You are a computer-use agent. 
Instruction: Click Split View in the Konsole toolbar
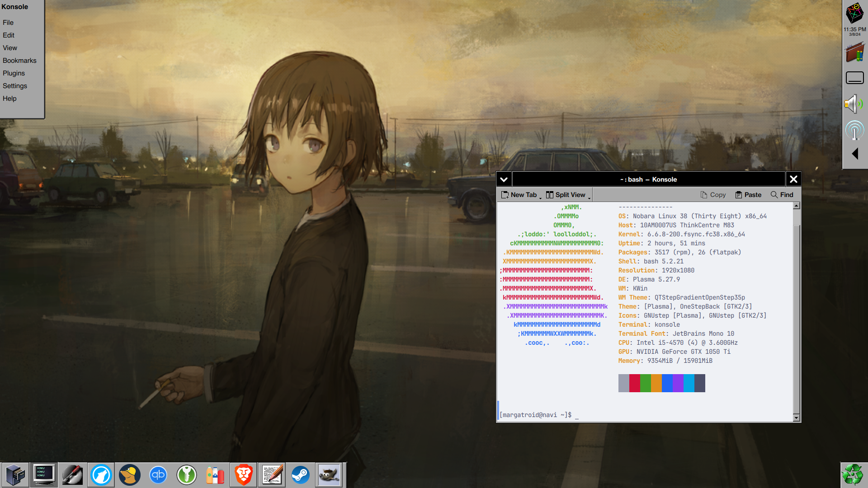(x=566, y=195)
